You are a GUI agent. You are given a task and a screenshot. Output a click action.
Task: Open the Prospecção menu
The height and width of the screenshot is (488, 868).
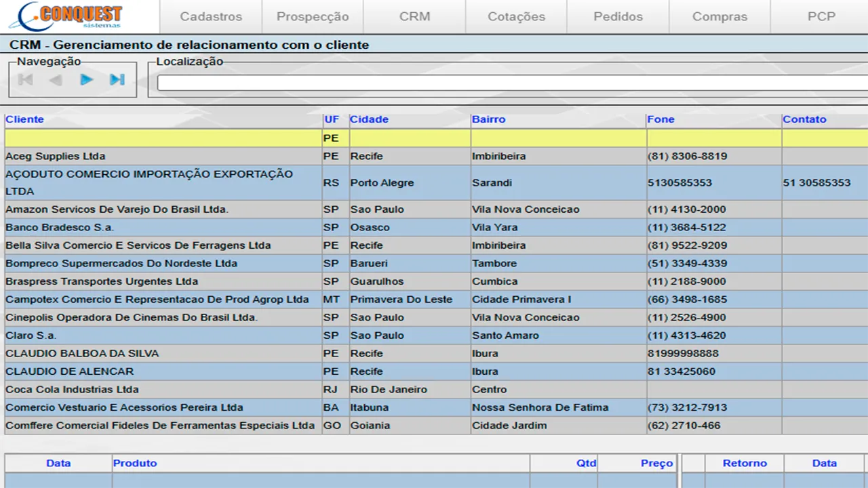pos(313,16)
